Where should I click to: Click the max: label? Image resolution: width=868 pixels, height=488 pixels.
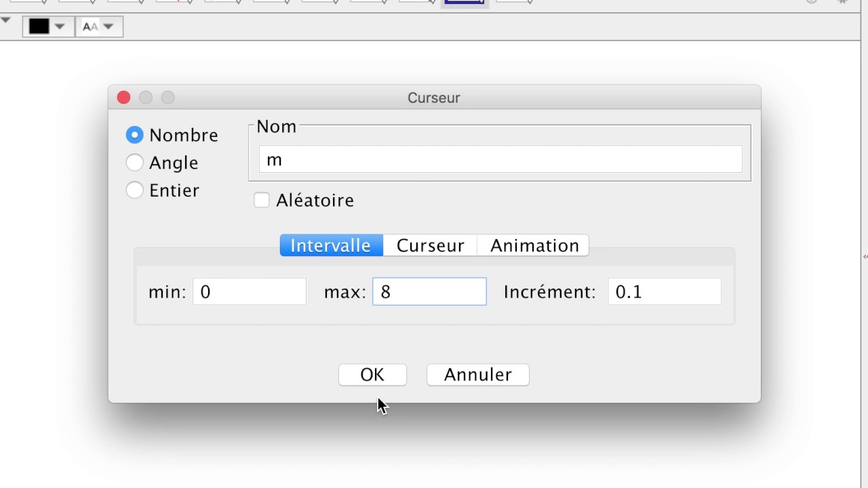pyautogui.click(x=345, y=292)
